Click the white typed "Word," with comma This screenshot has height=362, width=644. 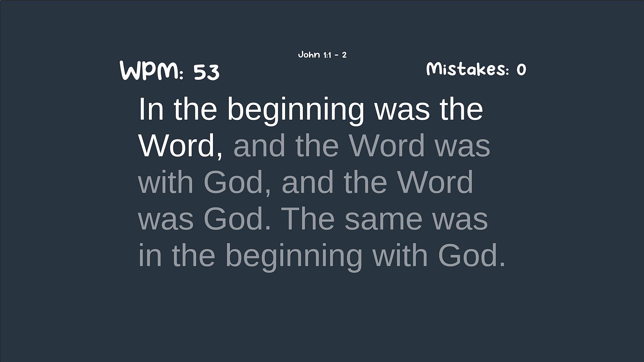click(x=181, y=145)
